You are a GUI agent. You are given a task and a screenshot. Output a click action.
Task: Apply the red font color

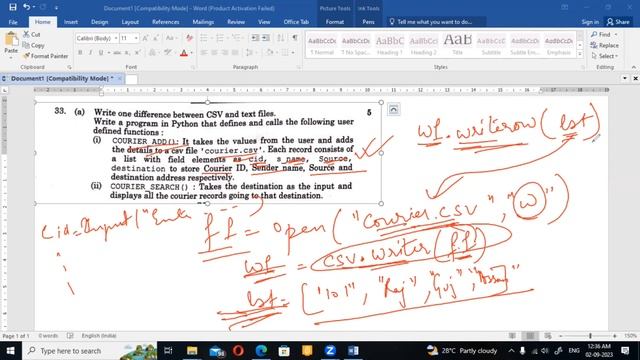(x=184, y=53)
